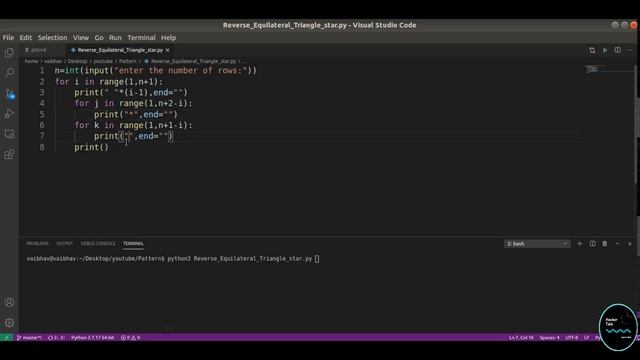
Task: Click 'Desktop' in the breadcrumb path
Action: pyautogui.click(x=78, y=61)
